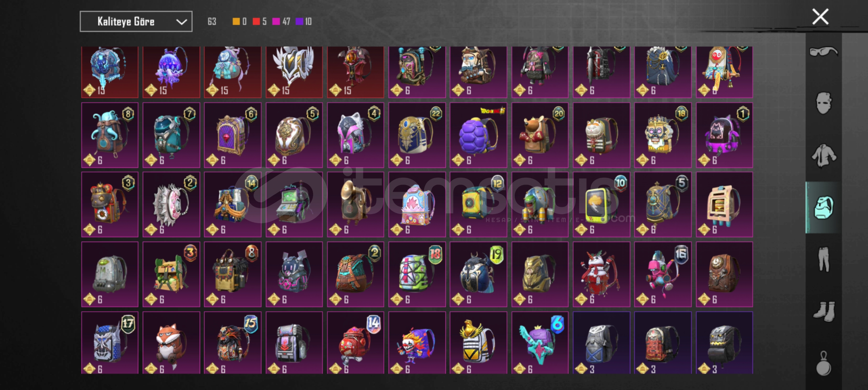Select the blue octopus backpack level 8
Image resolution: width=868 pixels, height=390 pixels.
point(110,135)
